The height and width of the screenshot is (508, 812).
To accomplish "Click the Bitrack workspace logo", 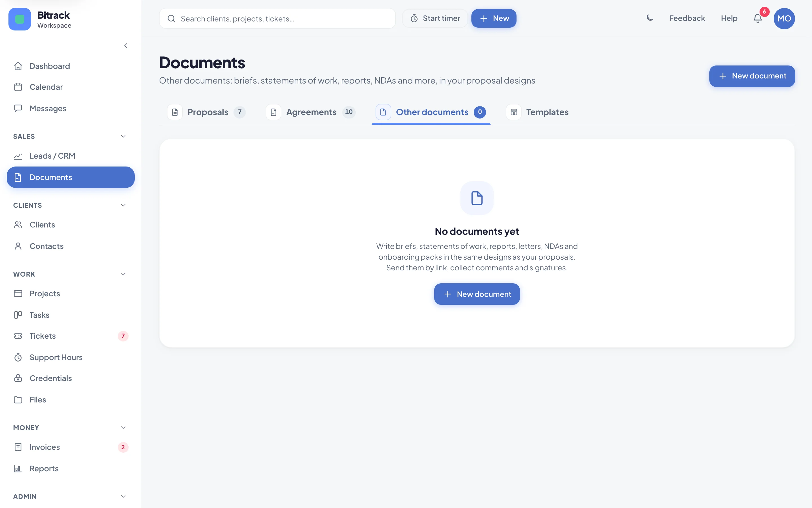I will (x=20, y=19).
